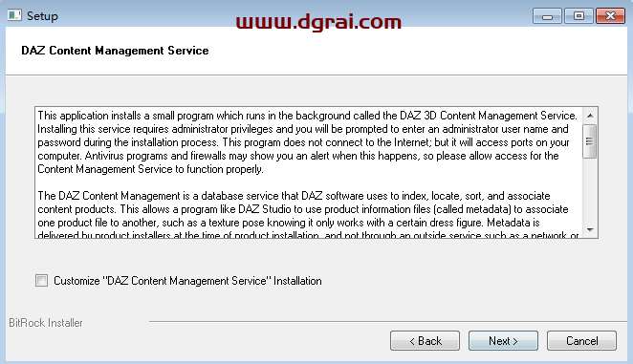Minimize the Setup window
Image resolution: width=633 pixels, height=364 pixels.
(x=547, y=16)
